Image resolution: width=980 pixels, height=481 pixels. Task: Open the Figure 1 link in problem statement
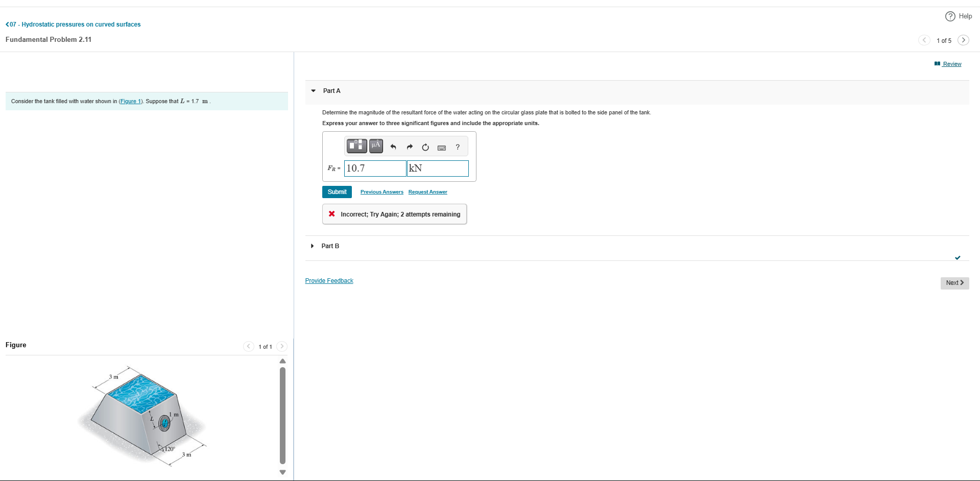click(x=131, y=101)
